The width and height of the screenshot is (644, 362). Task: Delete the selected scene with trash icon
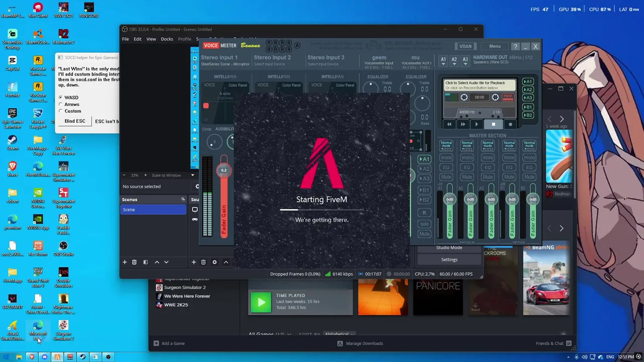134,262
